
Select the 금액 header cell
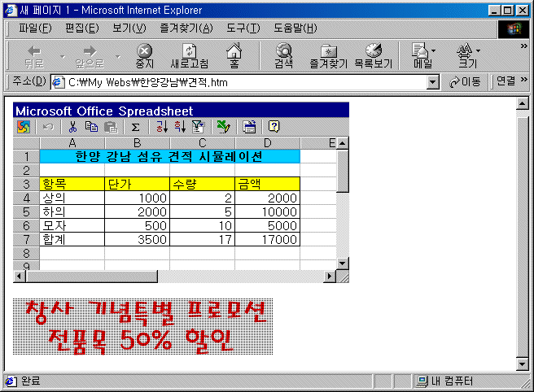coord(267,184)
